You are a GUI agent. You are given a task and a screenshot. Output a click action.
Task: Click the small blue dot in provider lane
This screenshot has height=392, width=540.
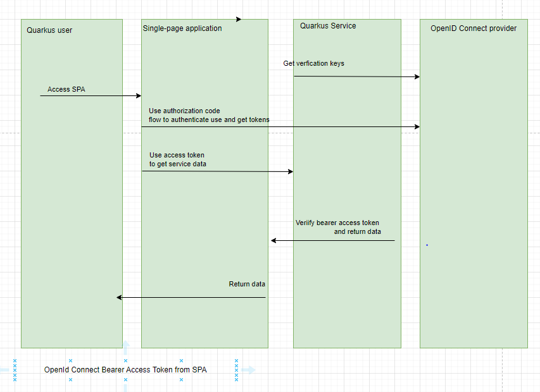tap(427, 245)
